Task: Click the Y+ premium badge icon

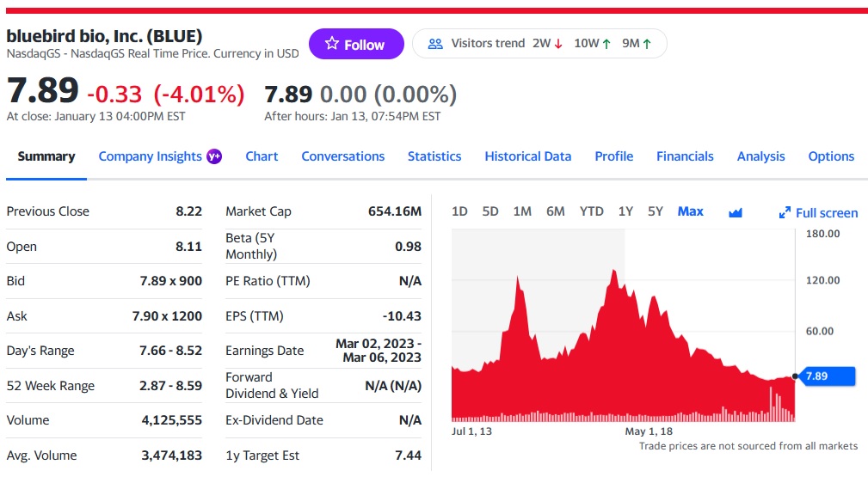Action: coord(214,156)
